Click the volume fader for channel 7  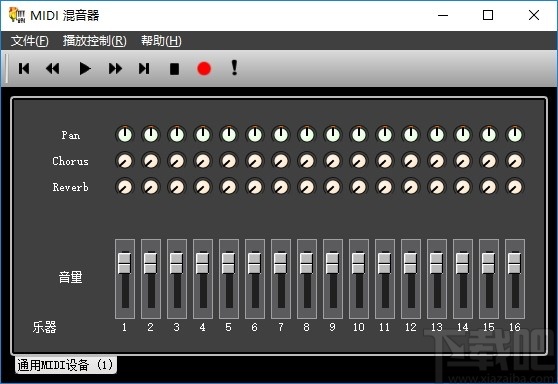point(281,263)
